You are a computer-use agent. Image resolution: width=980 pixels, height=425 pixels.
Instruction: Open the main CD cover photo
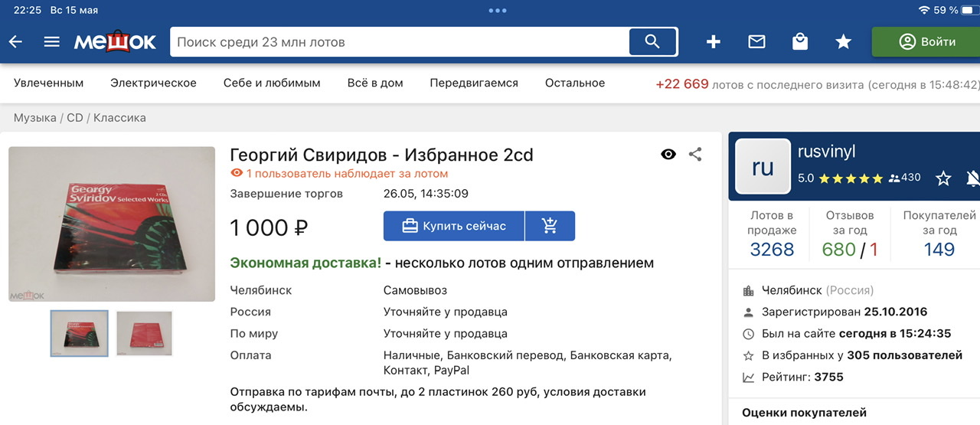112,224
